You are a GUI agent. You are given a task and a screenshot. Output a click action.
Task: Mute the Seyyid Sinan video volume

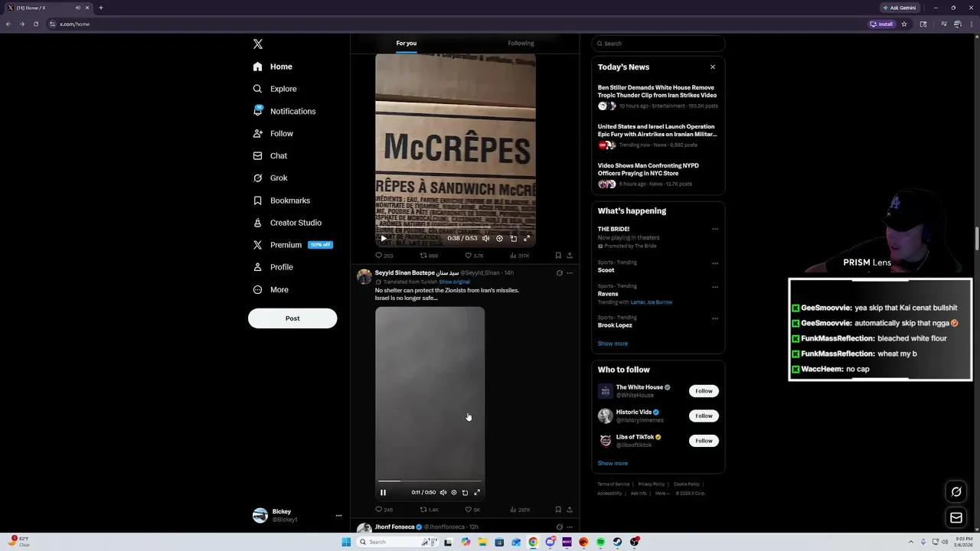(x=443, y=492)
